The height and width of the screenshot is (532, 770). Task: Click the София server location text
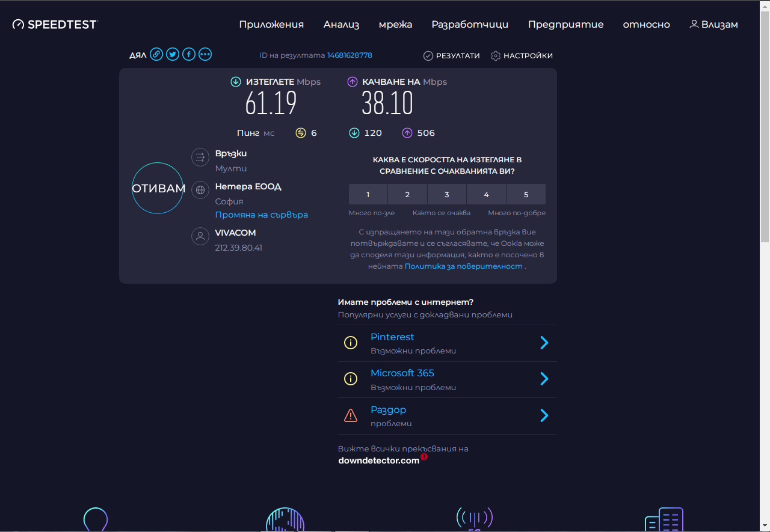[x=229, y=201]
